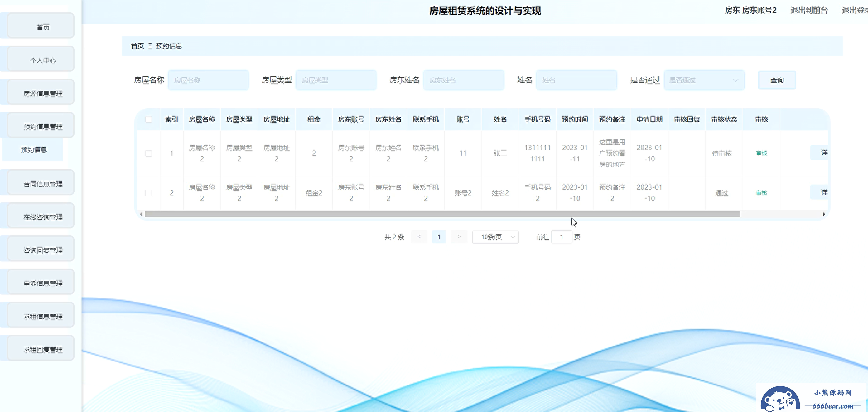The image size is (868, 412).
Task: Click the 租金 column header
Action: (x=314, y=119)
